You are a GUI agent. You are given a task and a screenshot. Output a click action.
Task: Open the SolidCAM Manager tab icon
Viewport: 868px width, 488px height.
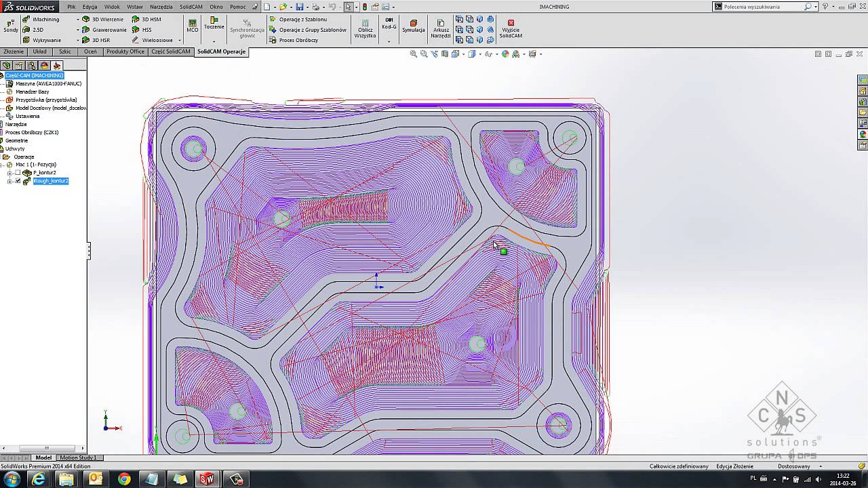(57, 66)
